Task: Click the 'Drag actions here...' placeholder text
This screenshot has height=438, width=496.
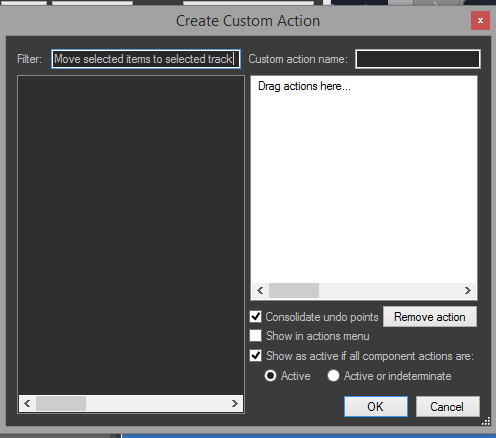Action: point(304,86)
